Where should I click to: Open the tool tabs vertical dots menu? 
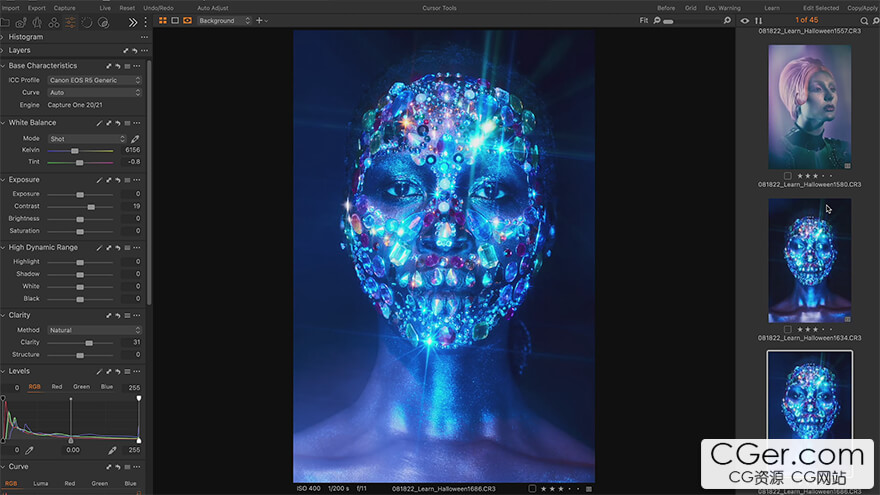click(x=145, y=22)
